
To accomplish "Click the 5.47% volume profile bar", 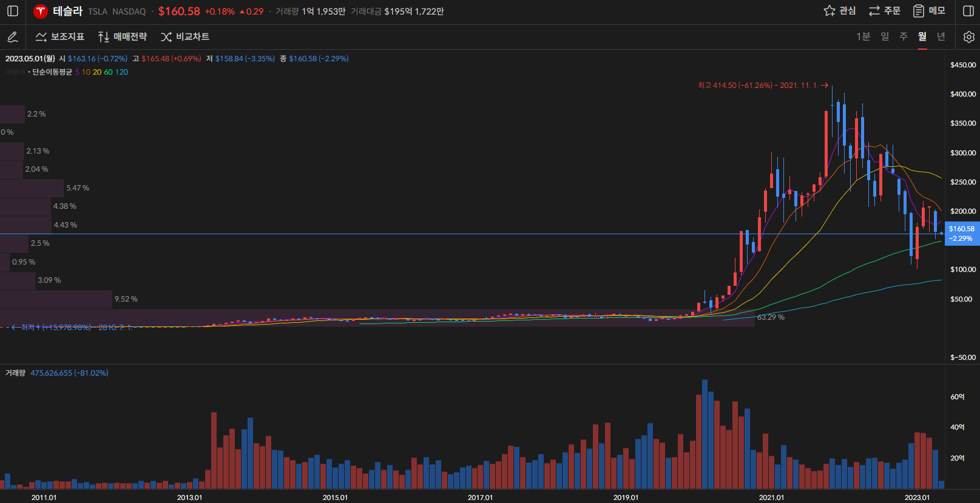I will 32,188.
